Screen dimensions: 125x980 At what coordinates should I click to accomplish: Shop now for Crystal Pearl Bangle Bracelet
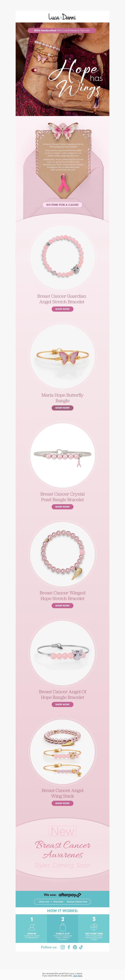coord(62,507)
